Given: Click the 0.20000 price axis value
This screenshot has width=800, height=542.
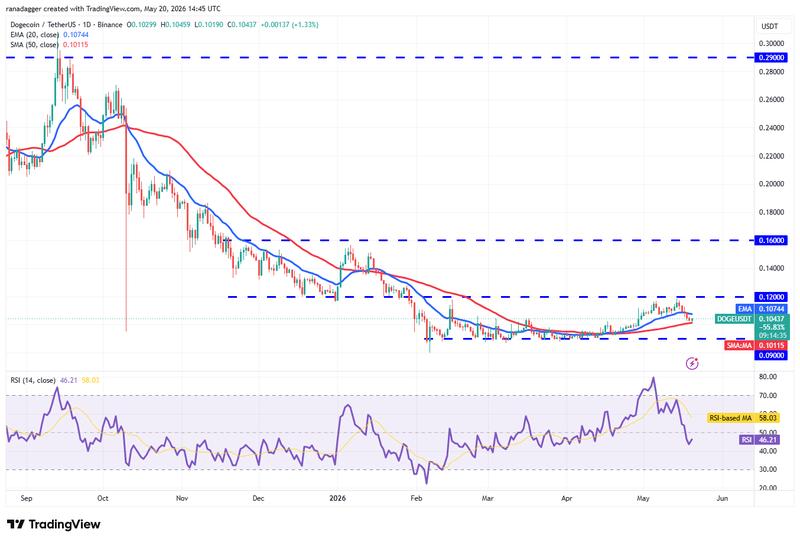Looking at the screenshot, I should point(771,184).
